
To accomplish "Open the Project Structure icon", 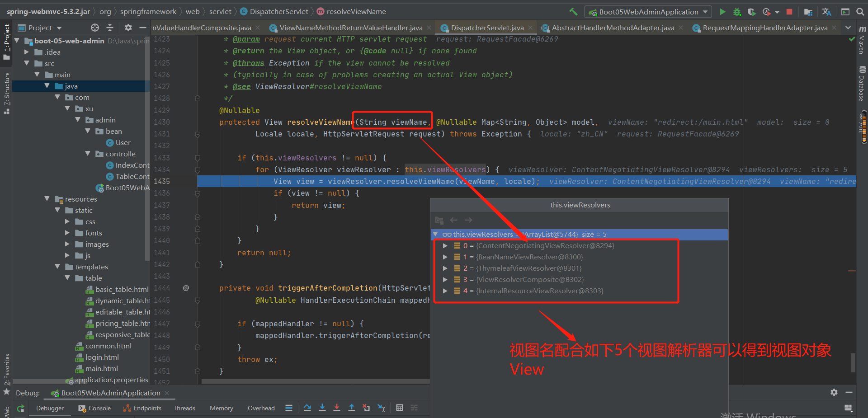I will click(x=808, y=12).
